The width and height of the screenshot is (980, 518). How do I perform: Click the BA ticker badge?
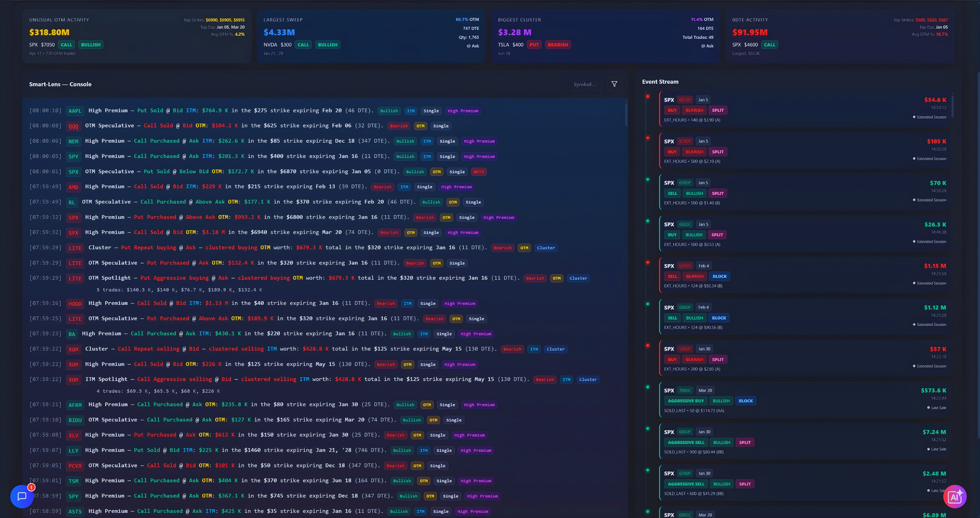point(72,334)
